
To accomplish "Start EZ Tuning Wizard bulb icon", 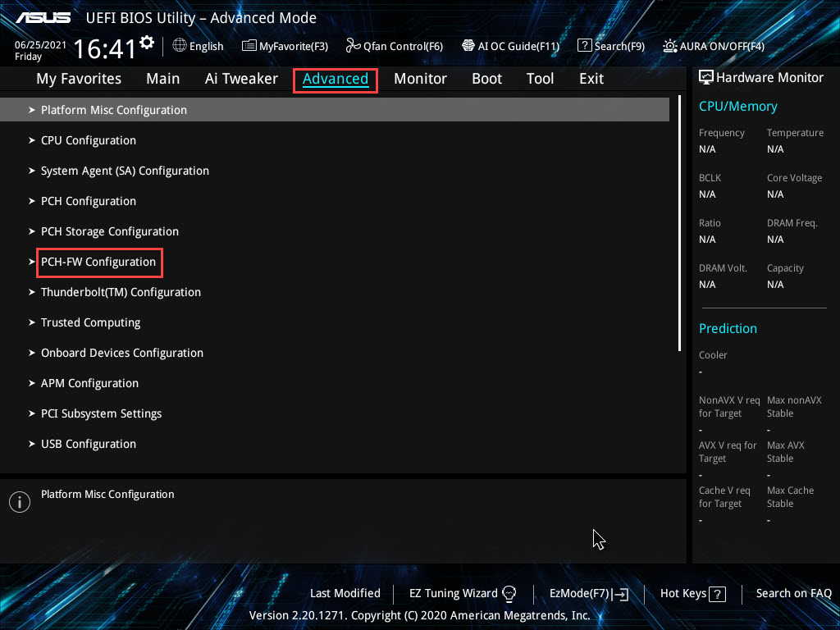I will (509, 593).
